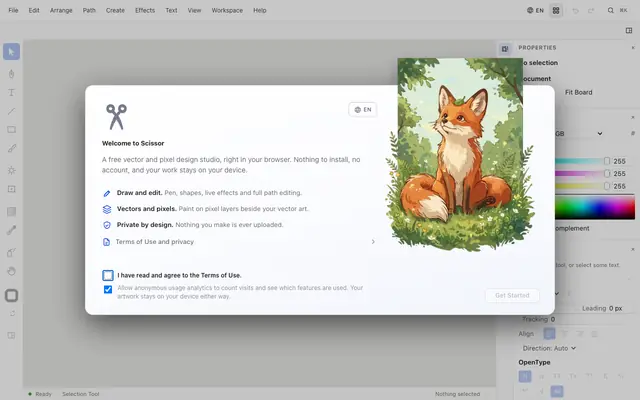
Task: Toggle the first highlighted OpenType feature button
Action: (x=525, y=376)
